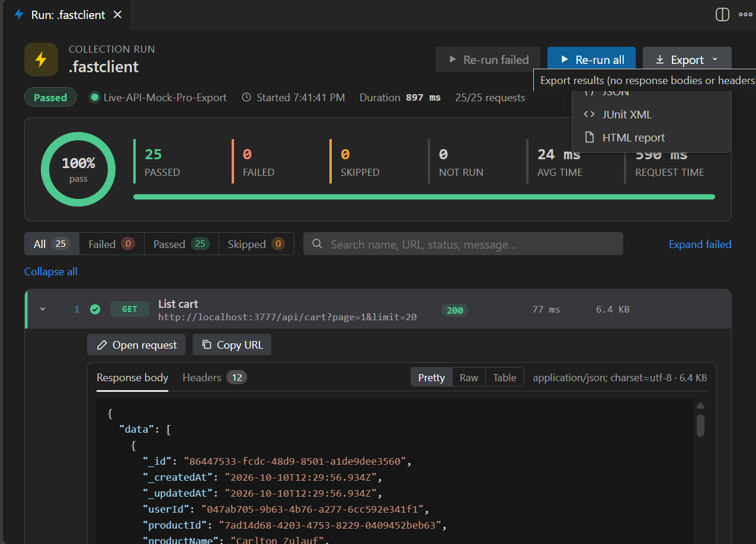The image size is (756, 544).
Task: Click the response body scrollbar thumb
Action: (x=700, y=425)
